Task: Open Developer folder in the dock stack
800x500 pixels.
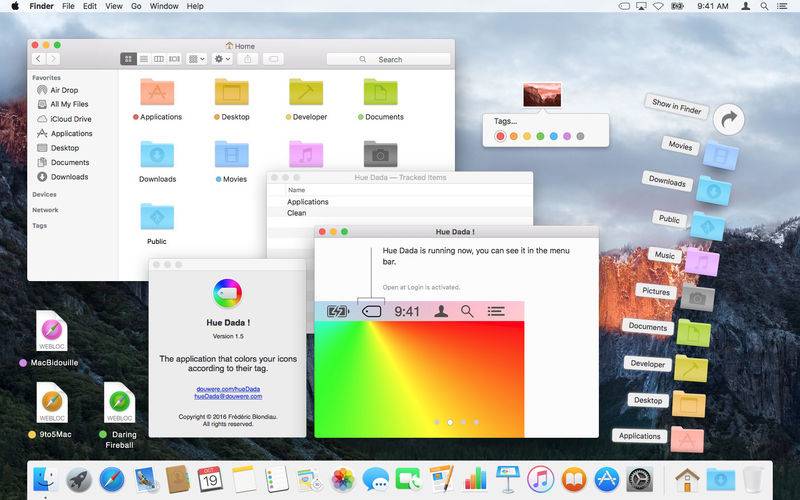Action: coord(691,368)
